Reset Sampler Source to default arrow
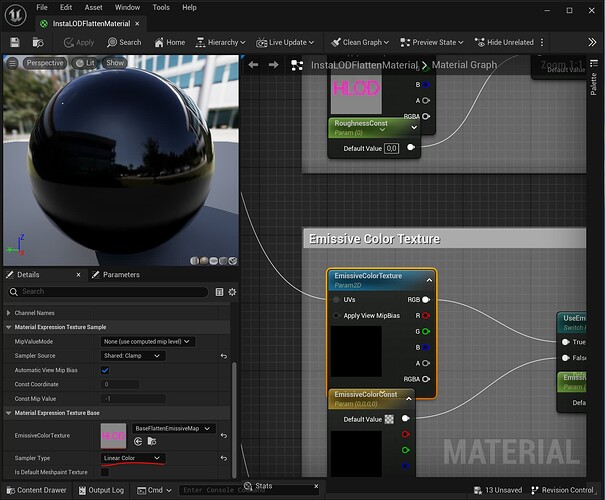The height and width of the screenshot is (500, 605). click(x=224, y=356)
